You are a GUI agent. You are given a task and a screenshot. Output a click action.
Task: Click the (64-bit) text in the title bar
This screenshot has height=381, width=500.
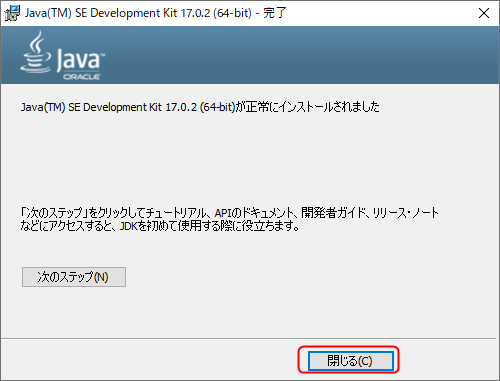point(232,13)
